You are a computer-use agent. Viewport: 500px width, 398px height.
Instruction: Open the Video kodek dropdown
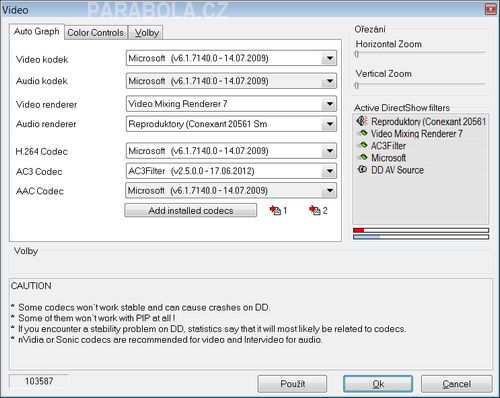[231, 58]
